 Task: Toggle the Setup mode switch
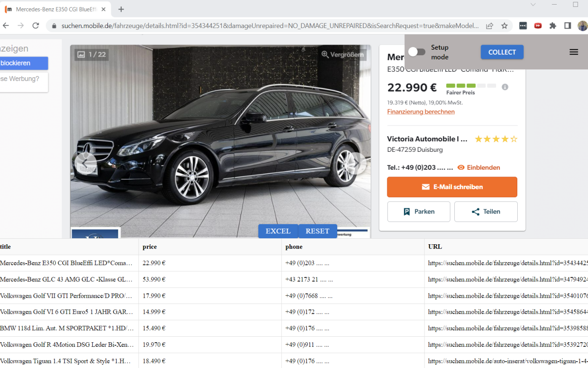click(x=417, y=52)
